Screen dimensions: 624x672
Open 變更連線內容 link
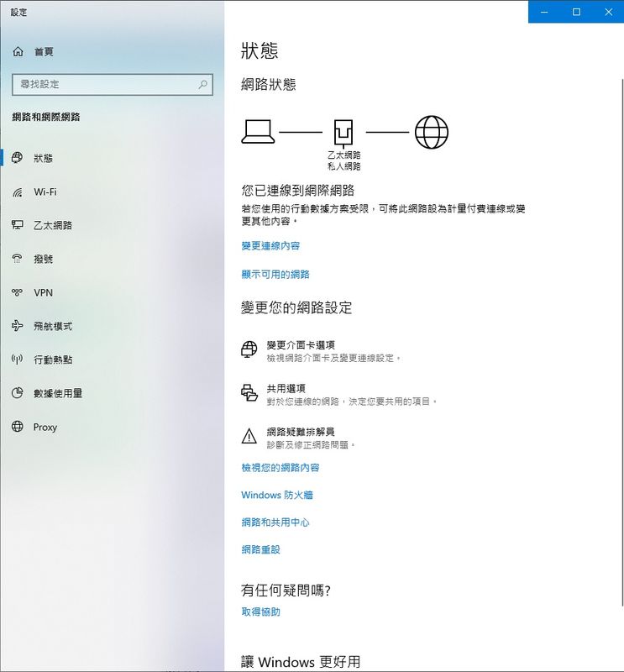point(270,246)
